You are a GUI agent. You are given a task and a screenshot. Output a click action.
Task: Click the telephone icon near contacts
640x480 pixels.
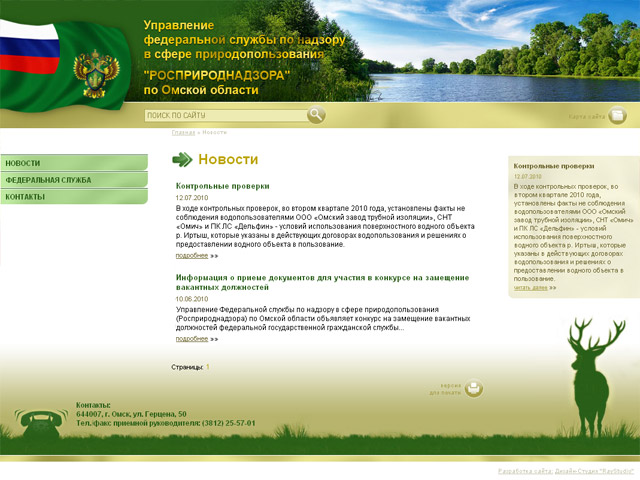(41, 424)
